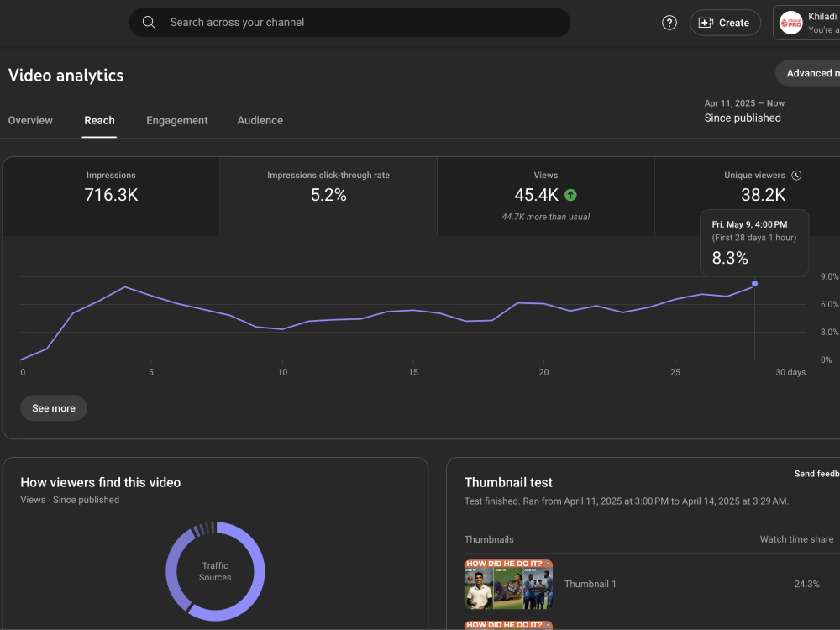
Task: Click the See more button
Action: pyautogui.click(x=54, y=408)
